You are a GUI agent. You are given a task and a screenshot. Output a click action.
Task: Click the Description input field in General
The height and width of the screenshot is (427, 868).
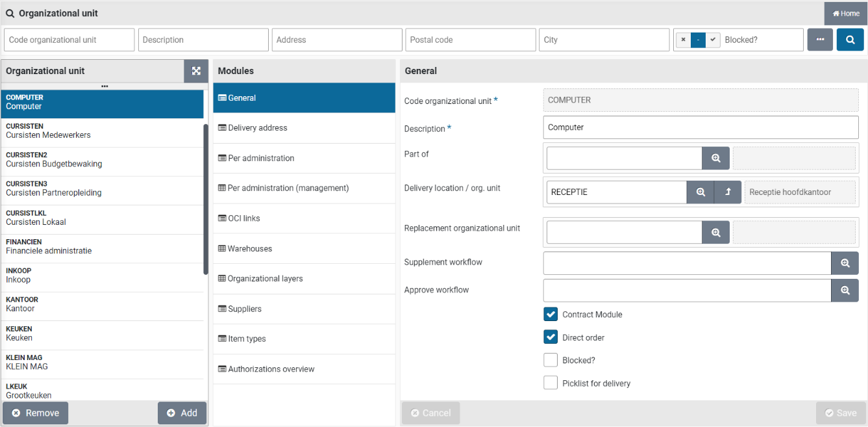point(700,127)
